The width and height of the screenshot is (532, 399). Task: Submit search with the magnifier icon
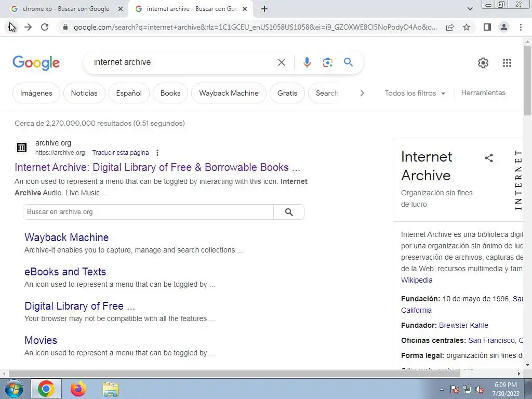tap(348, 62)
